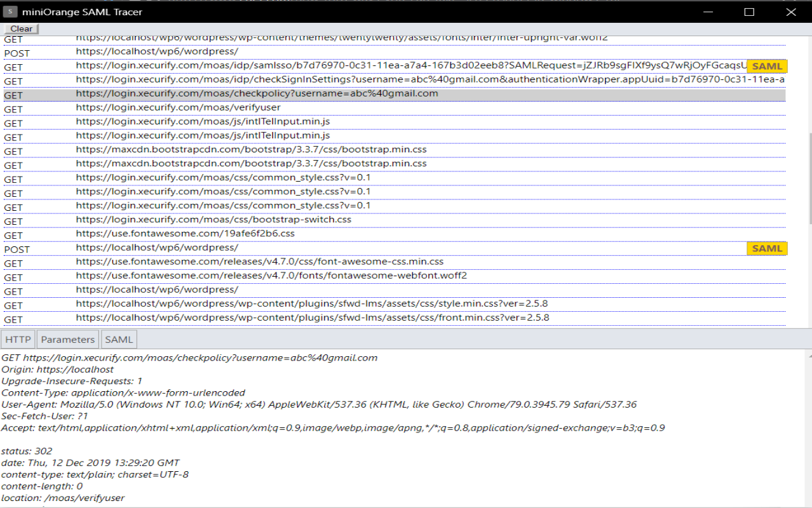The image size is (812, 508).
Task: Open the SAML details tab
Action: [x=119, y=340]
